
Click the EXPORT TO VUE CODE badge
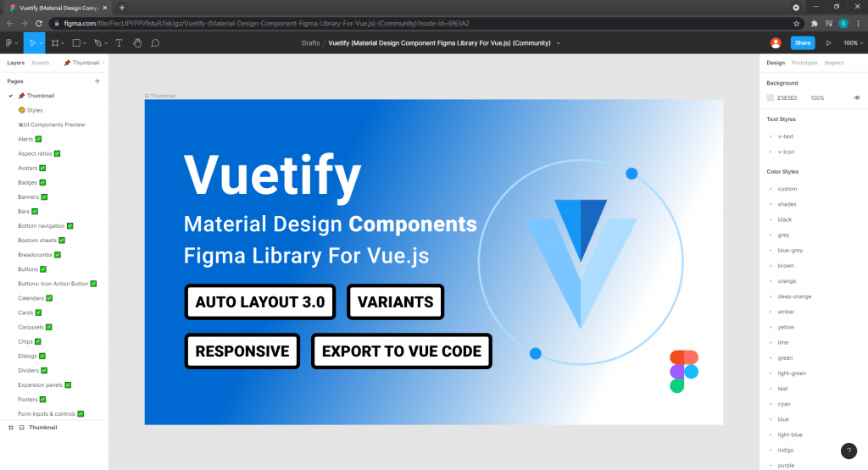pyautogui.click(x=401, y=351)
